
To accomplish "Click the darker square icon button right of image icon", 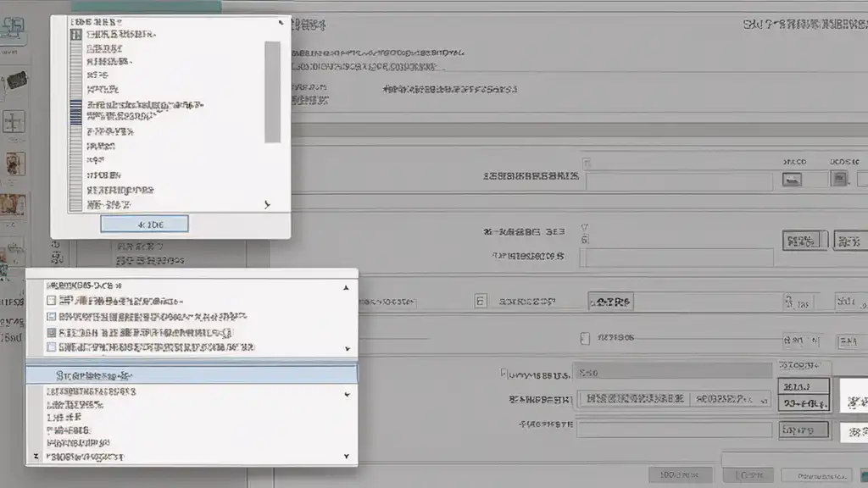I will pyautogui.click(x=839, y=179).
